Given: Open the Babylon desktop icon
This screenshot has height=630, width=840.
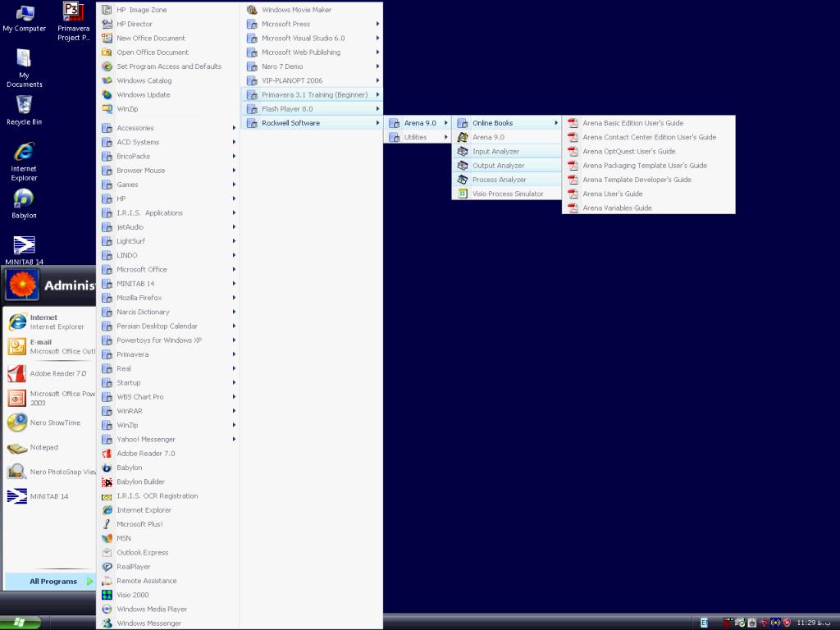Looking at the screenshot, I should click(x=24, y=203).
